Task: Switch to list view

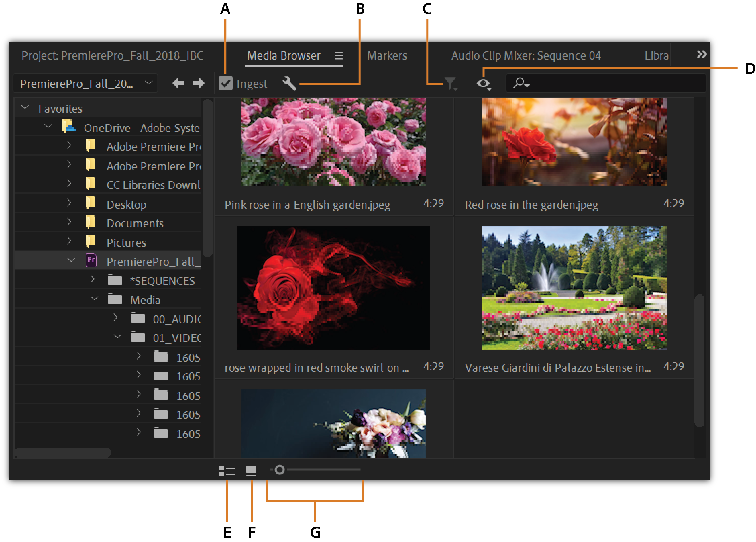Action: point(227,471)
